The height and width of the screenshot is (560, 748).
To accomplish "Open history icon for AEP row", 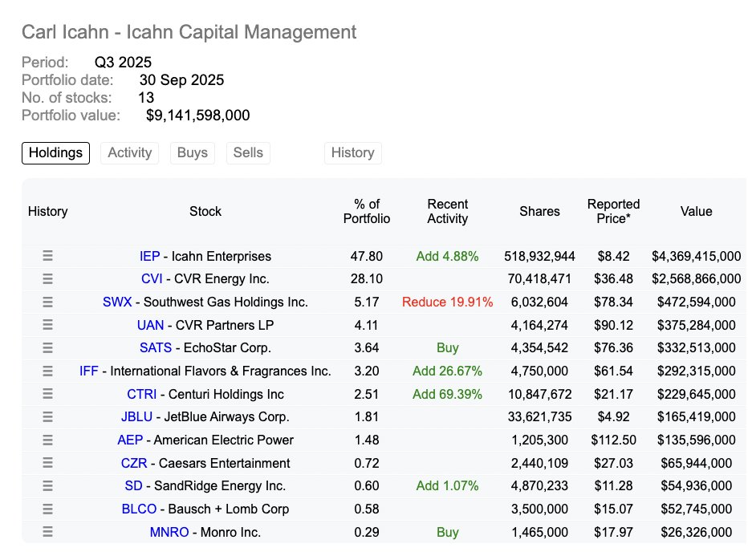I will (x=47, y=440).
